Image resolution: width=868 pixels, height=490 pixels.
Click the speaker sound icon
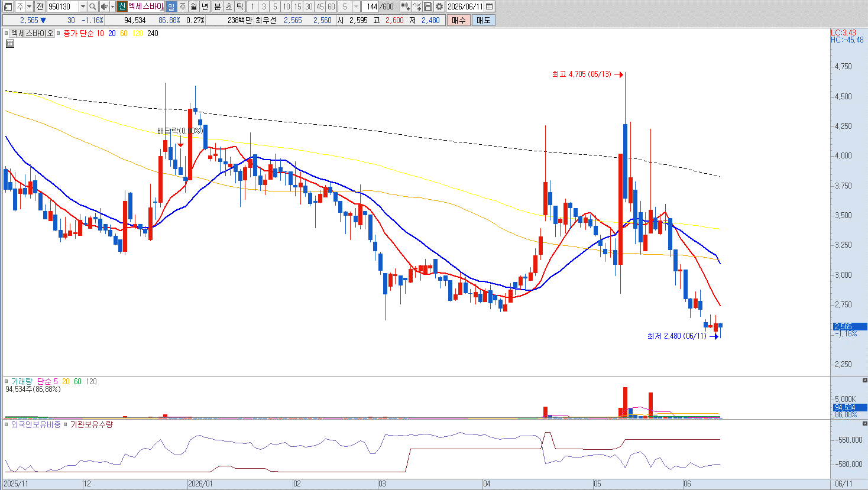(104, 7)
